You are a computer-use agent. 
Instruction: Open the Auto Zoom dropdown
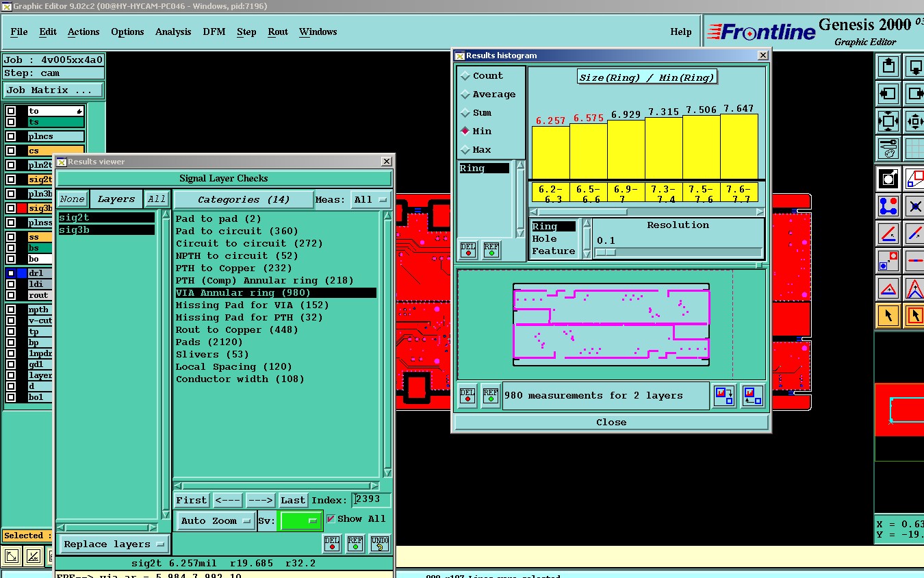pyautogui.click(x=215, y=521)
